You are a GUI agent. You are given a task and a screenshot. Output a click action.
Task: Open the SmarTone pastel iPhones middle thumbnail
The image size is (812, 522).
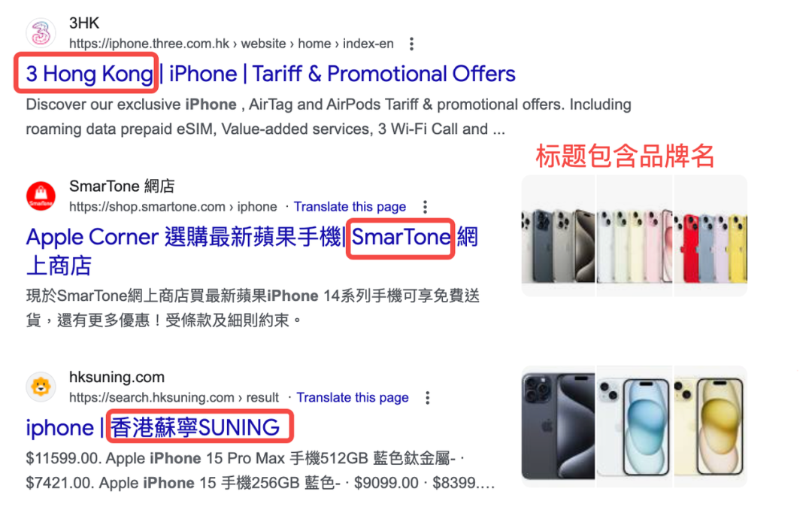click(x=635, y=235)
